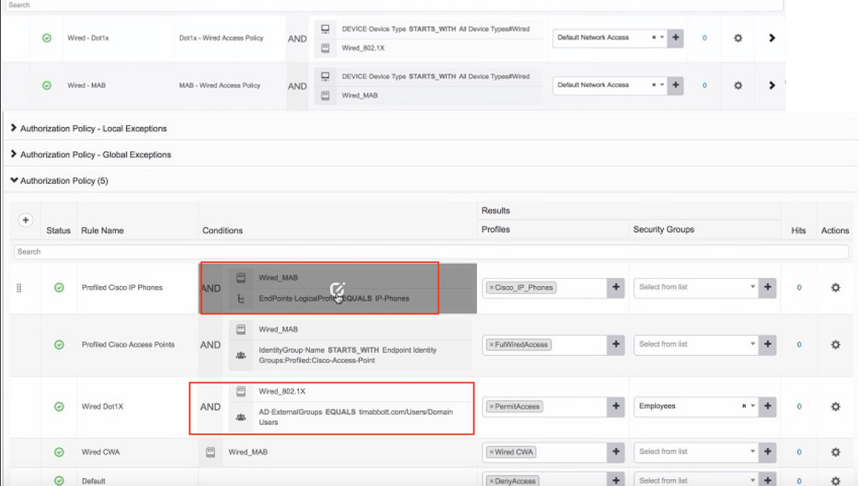868x486 pixels.
Task: Click the Rule Name column header
Action: pos(102,230)
